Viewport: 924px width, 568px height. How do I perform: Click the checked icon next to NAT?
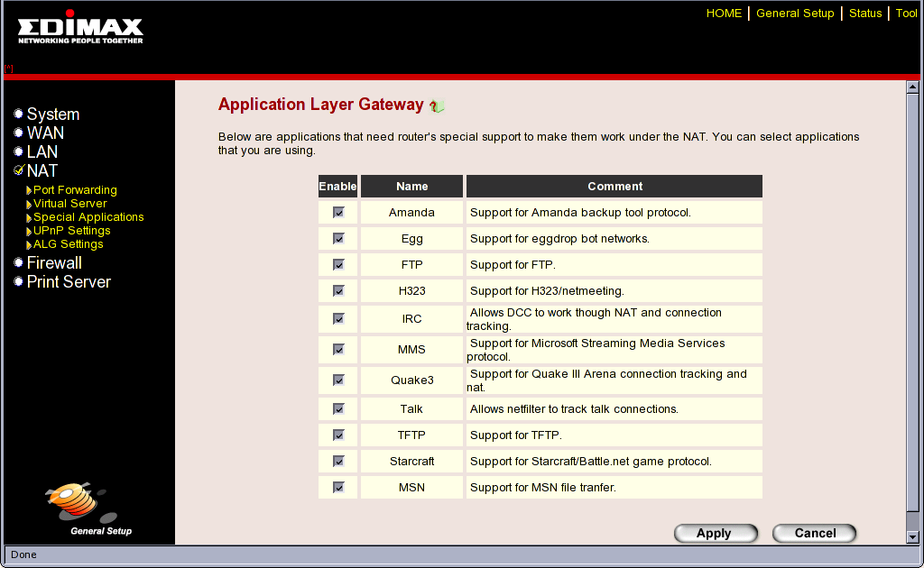pos(18,170)
